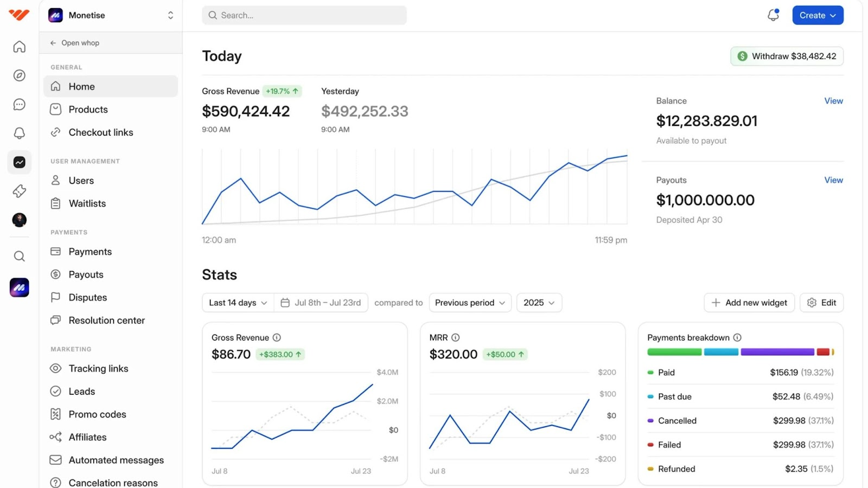868x488 pixels.
Task: Click the purple Cancelled breakdown bar segment
Action: (777, 352)
